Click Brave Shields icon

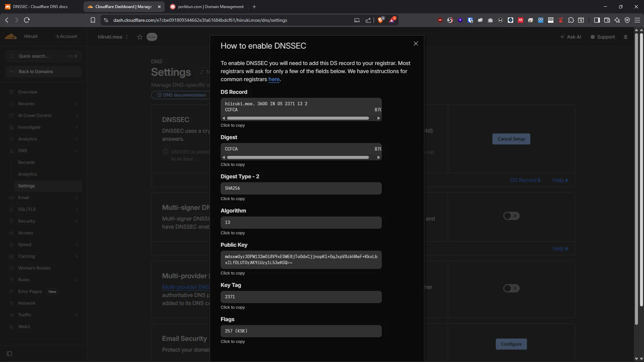[380, 20]
